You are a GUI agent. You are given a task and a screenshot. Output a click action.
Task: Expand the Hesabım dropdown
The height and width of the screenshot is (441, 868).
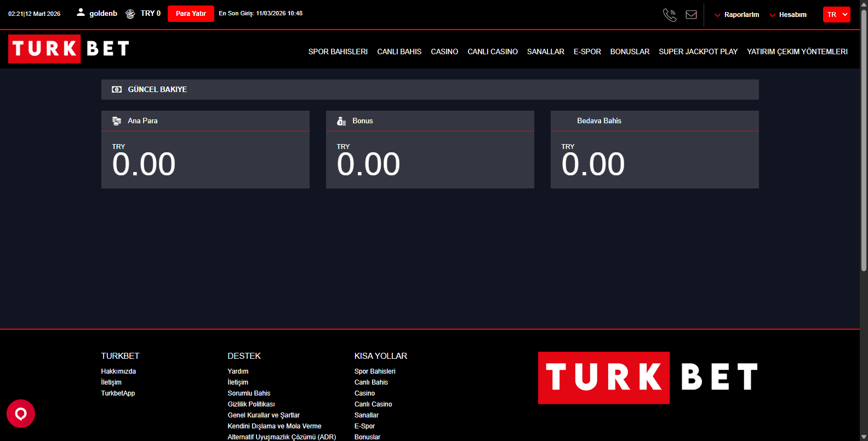click(x=788, y=15)
